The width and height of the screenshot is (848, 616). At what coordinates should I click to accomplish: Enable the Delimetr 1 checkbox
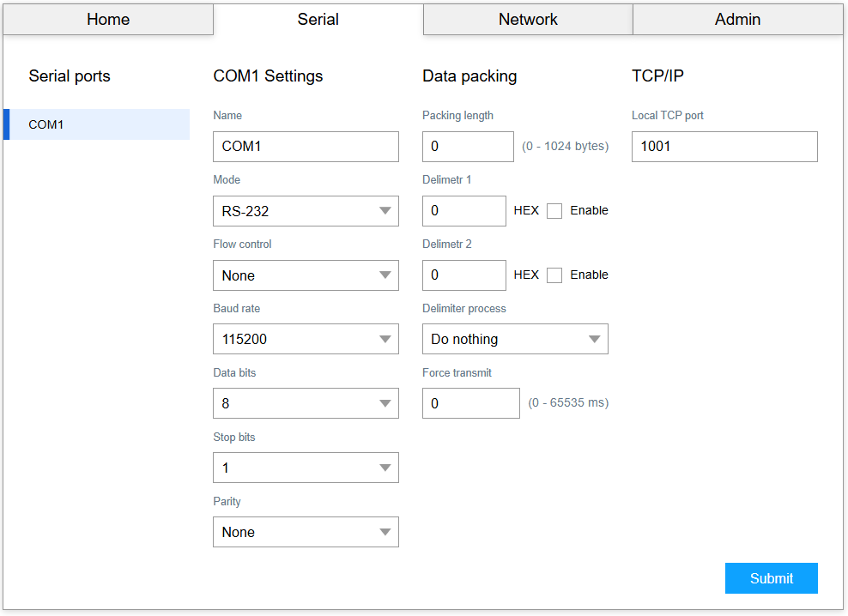pyautogui.click(x=554, y=211)
